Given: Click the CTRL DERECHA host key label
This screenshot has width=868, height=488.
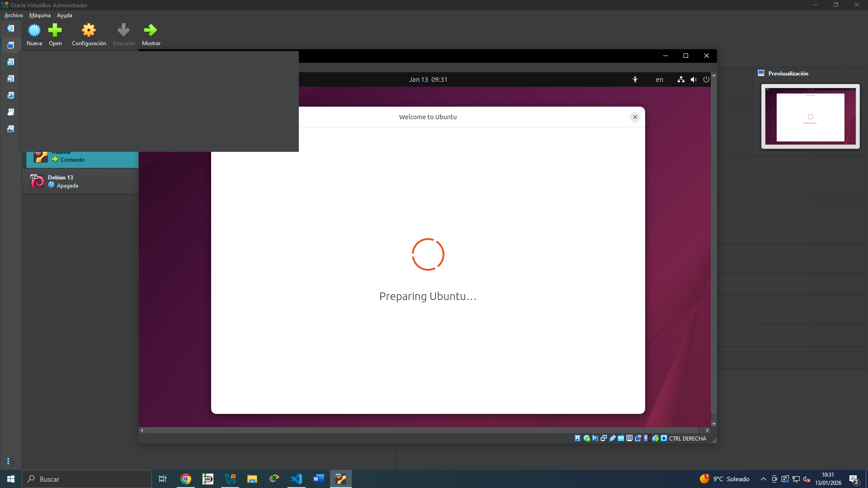Looking at the screenshot, I should click(x=688, y=439).
